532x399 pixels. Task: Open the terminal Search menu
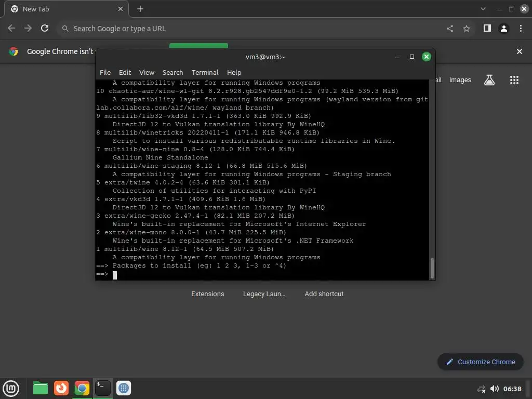tap(172, 72)
